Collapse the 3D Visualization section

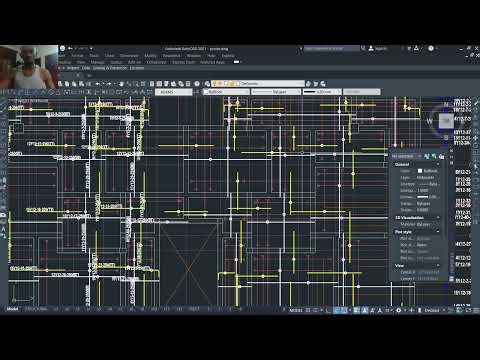(438, 218)
